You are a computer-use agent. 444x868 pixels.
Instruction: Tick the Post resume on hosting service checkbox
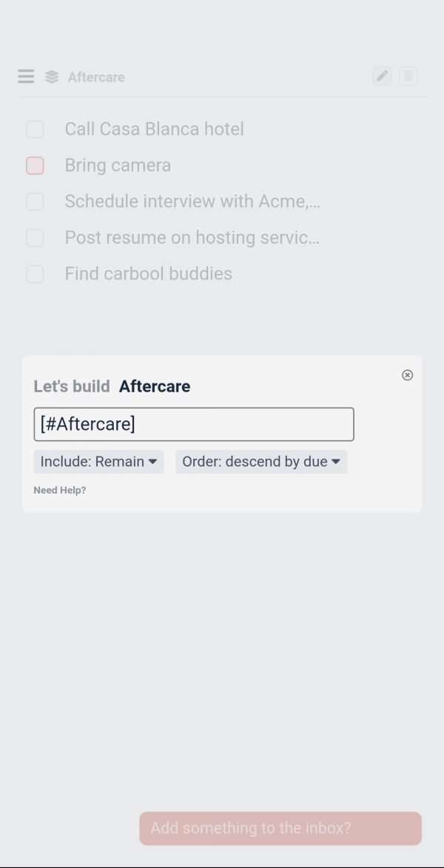click(35, 238)
